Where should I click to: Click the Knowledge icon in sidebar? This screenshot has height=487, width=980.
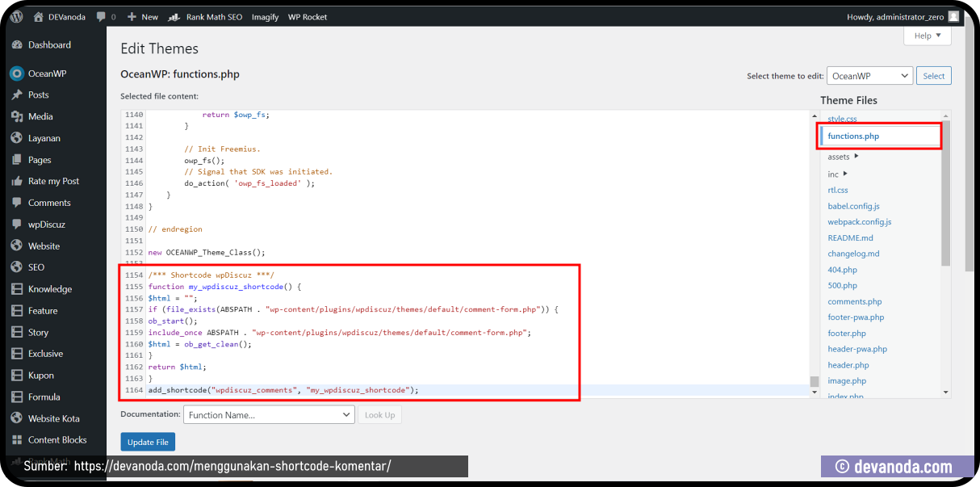coord(17,289)
